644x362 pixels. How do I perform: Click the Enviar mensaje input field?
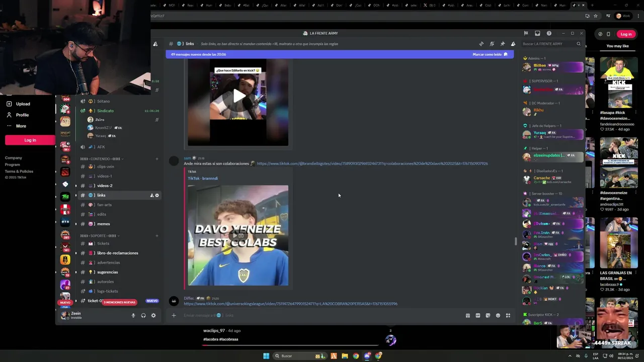(x=322, y=315)
